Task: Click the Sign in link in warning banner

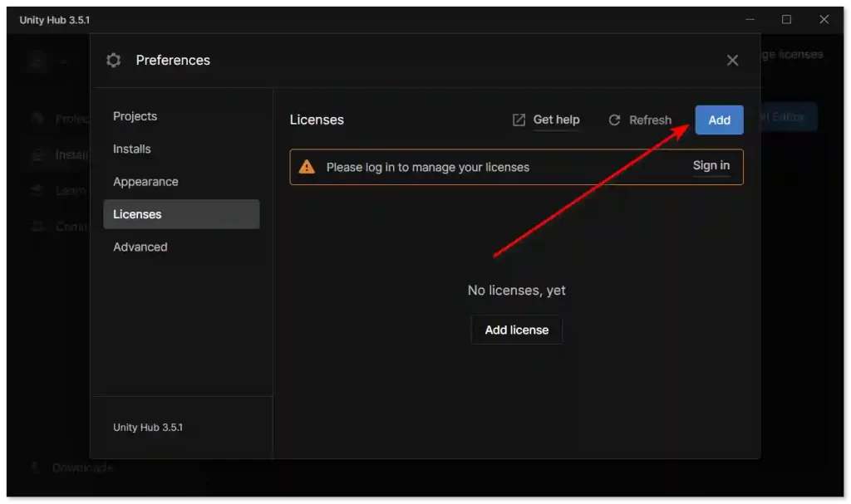Action: click(x=711, y=166)
